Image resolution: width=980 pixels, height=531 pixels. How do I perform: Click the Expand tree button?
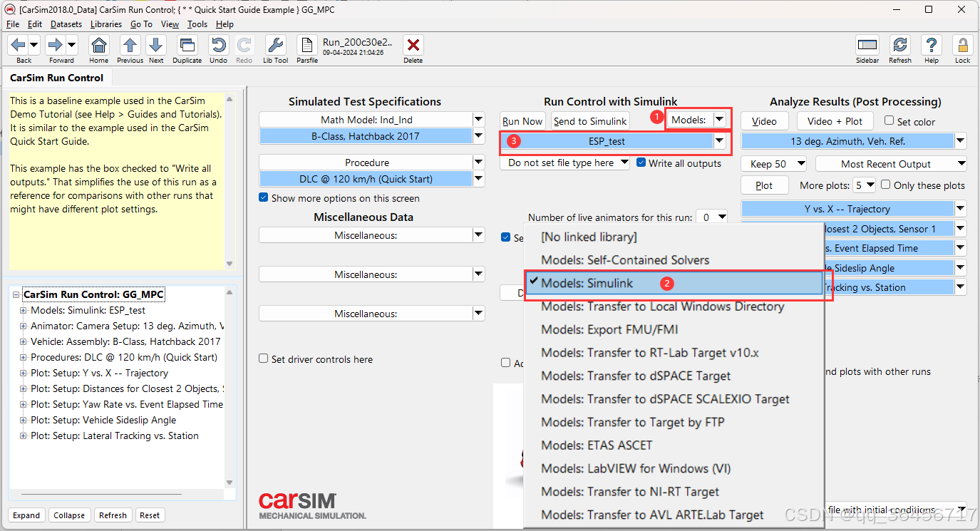pyautogui.click(x=26, y=515)
